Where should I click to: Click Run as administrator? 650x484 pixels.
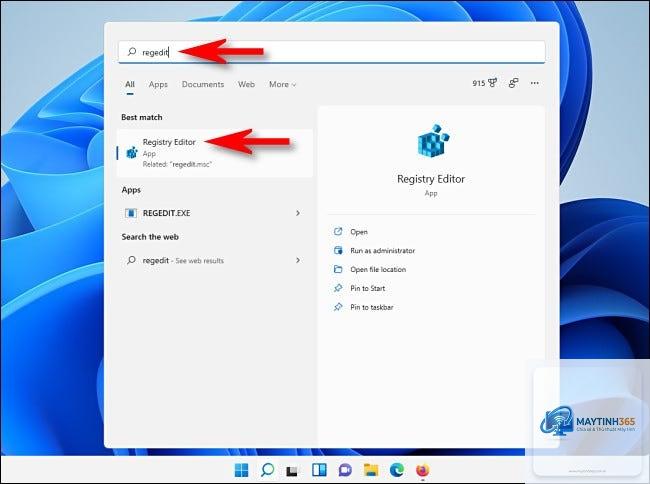[382, 251]
